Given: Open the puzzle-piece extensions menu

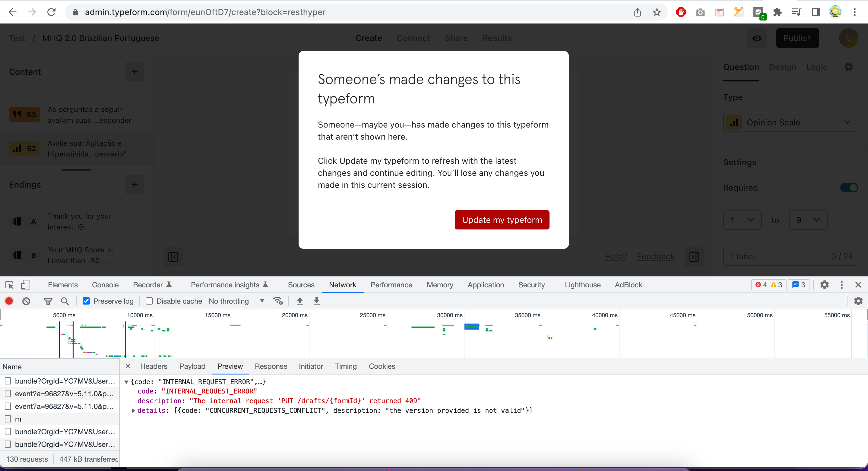Looking at the screenshot, I should tap(777, 12).
